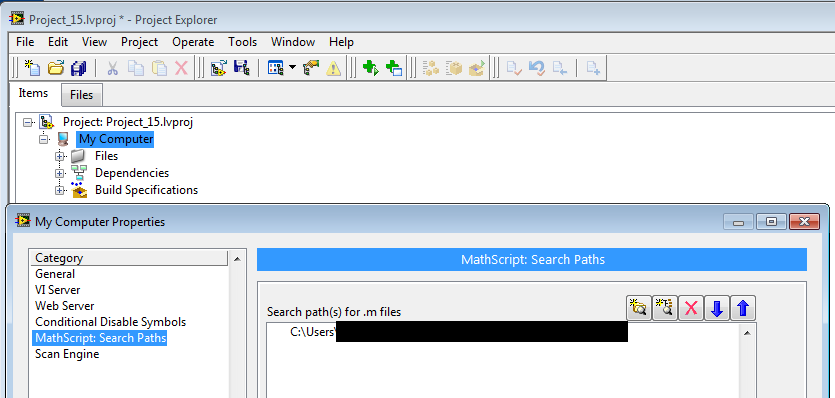Image resolution: width=835 pixels, height=398 pixels.
Task: Select the Build Specifications tree item
Action: click(x=146, y=190)
